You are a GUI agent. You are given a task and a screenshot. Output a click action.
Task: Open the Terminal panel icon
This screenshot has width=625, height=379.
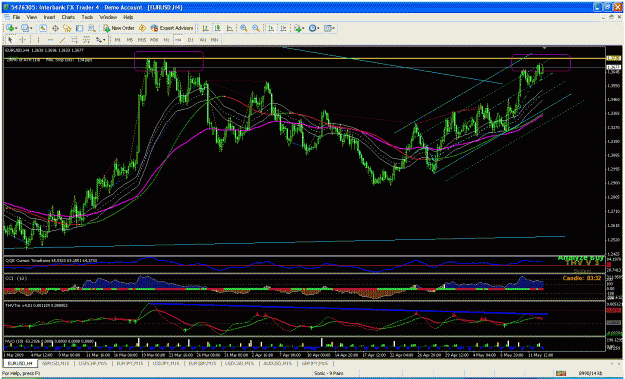(79, 28)
